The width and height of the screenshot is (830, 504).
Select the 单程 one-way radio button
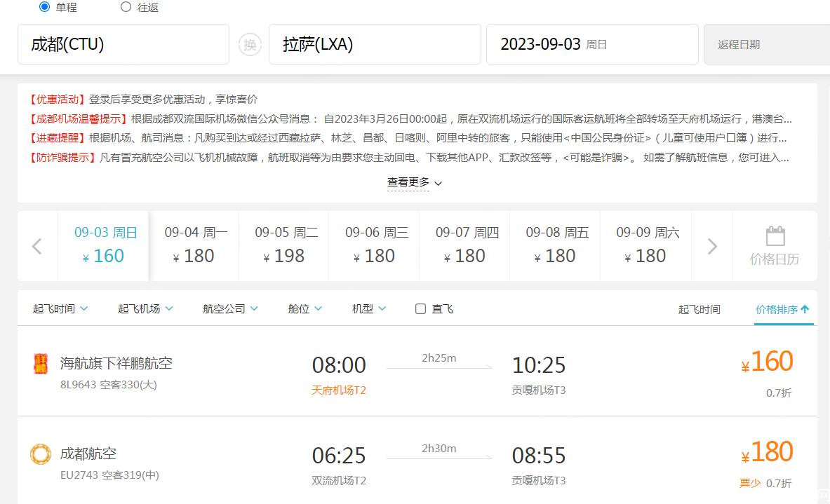pyautogui.click(x=44, y=7)
